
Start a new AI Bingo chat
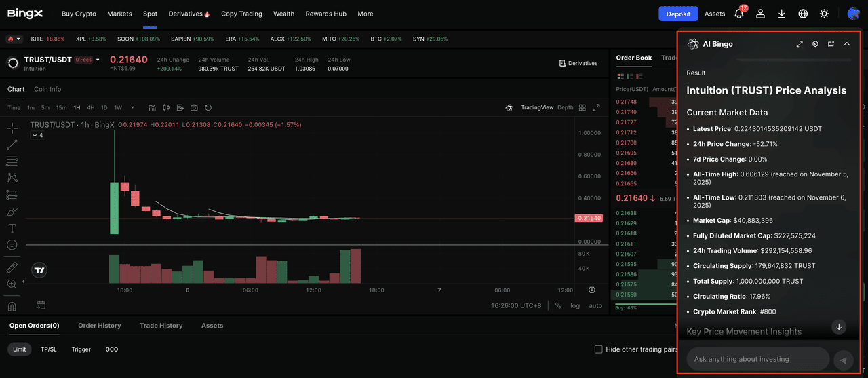[x=831, y=44]
